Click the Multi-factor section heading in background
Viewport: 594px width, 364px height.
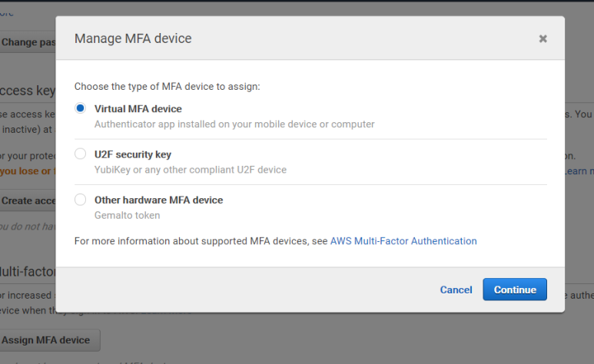[x=28, y=272]
